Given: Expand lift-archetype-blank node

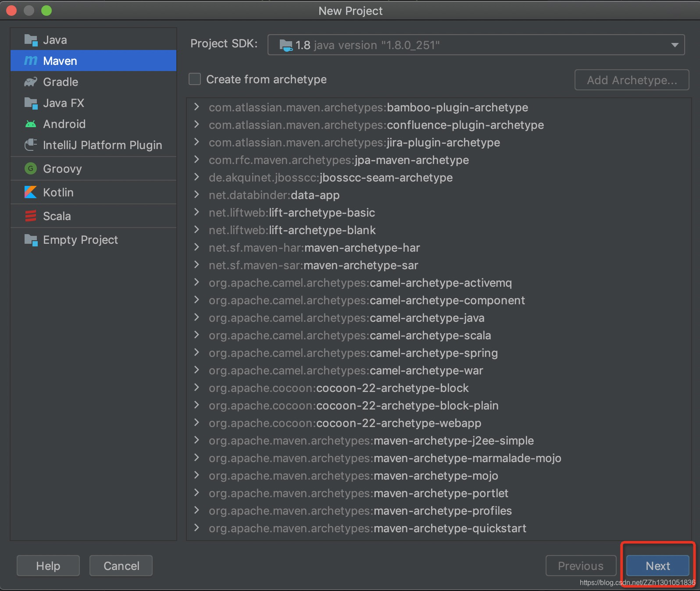Looking at the screenshot, I should coord(196,230).
